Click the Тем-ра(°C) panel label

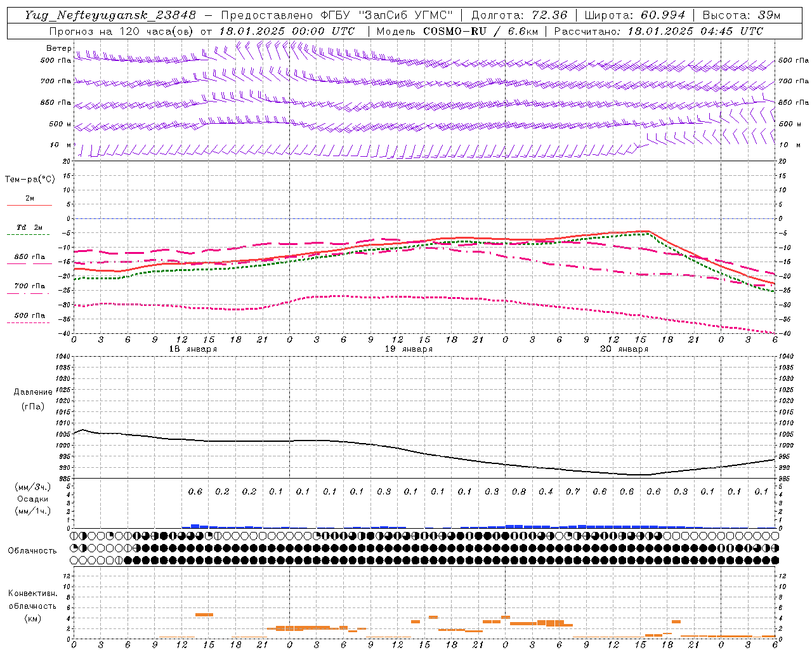(30, 180)
